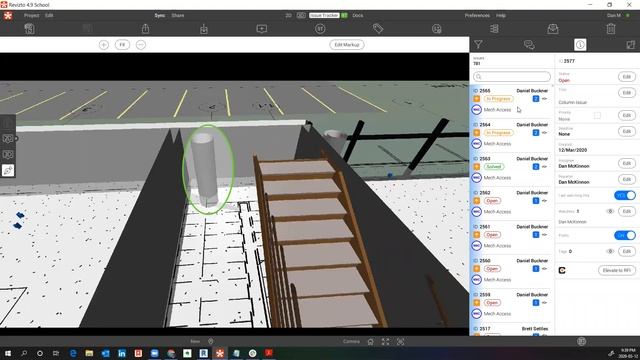Edit the Assignee Dan McKinnon field
The height and width of the screenshot is (360, 640).
[x=627, y=163]
